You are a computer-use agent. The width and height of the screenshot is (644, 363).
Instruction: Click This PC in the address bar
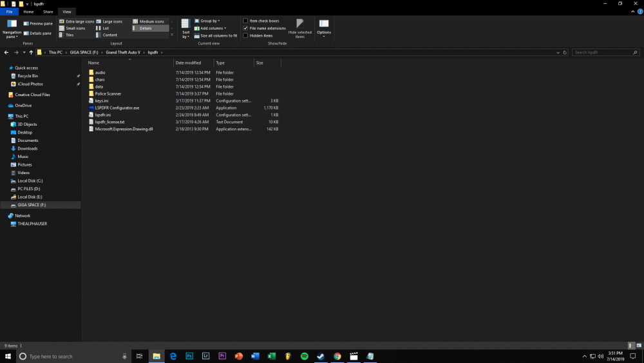[55, 53]
